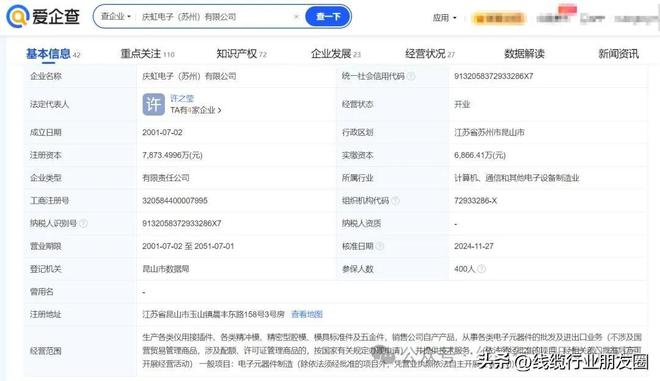Click approval date 2024-11-27

point(474,246)
